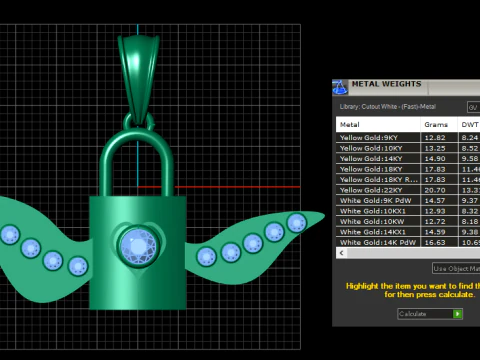Click the Metal column header
This screenshot has width=480, height=360.
coord(378,124)
